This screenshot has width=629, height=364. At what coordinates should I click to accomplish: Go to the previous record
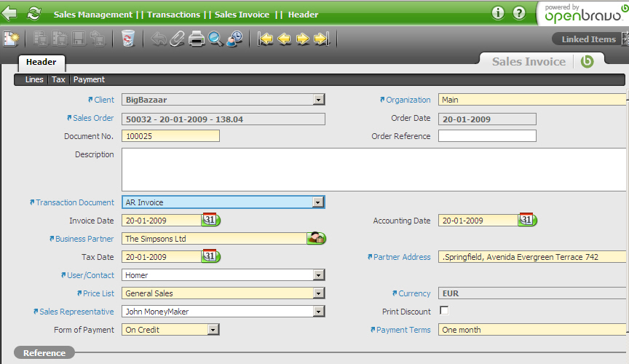[x=284, y=39]
